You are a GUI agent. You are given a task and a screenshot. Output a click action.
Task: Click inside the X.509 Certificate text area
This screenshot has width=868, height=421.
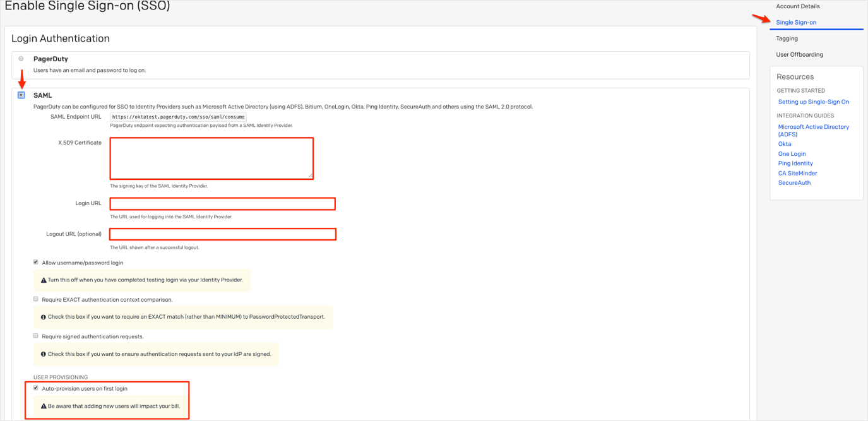211,158
